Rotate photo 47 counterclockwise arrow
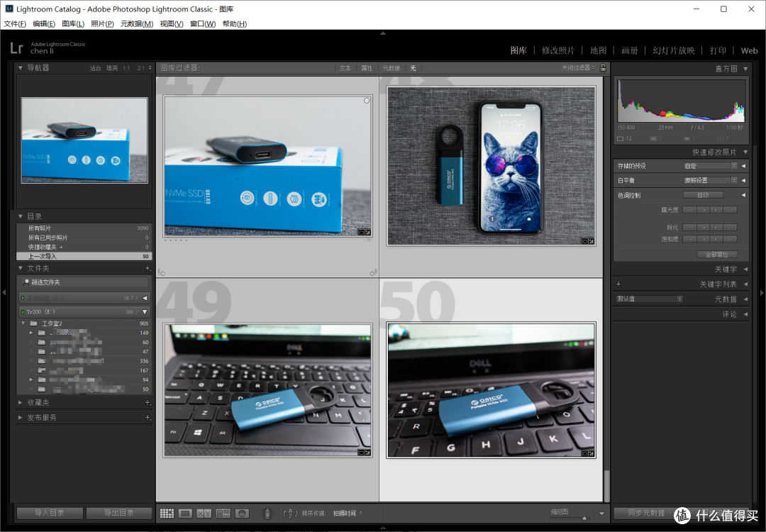This screenshot has height=532, width=766. tap(162, 272)
